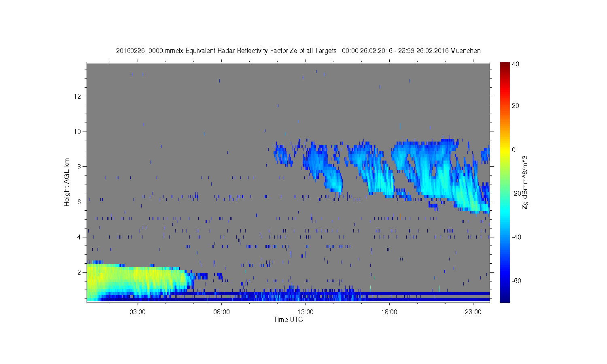Click the height axis tick label 10
This screenshot has height=364, width=607.
[78, 131]
